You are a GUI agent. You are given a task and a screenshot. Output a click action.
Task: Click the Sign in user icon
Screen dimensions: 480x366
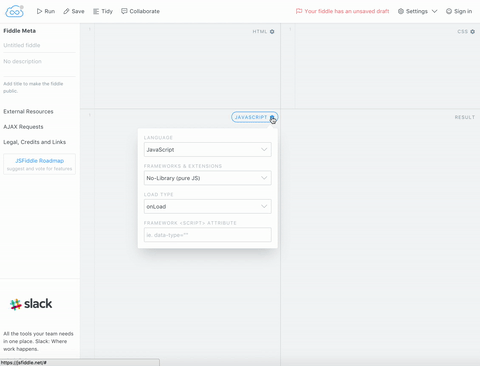click(x=449, y=11)
